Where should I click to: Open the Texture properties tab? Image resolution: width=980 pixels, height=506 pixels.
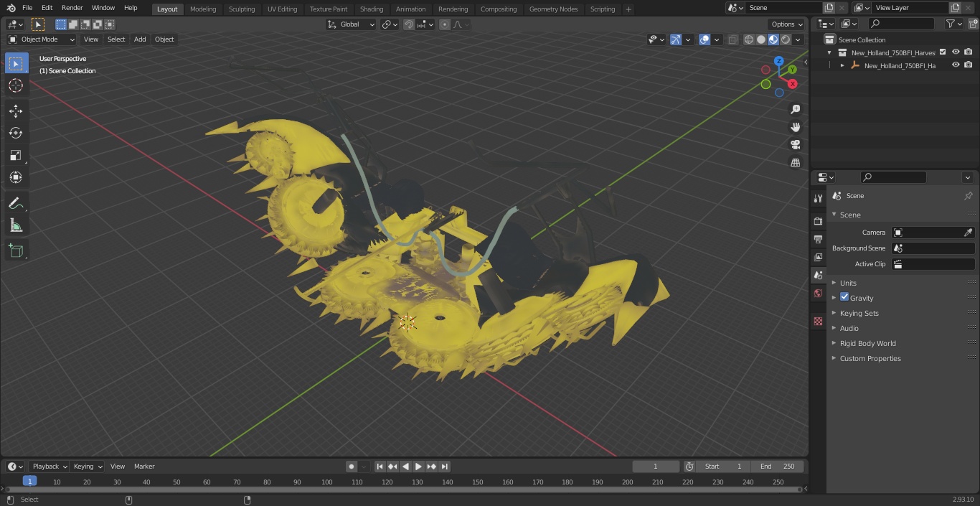818,321
